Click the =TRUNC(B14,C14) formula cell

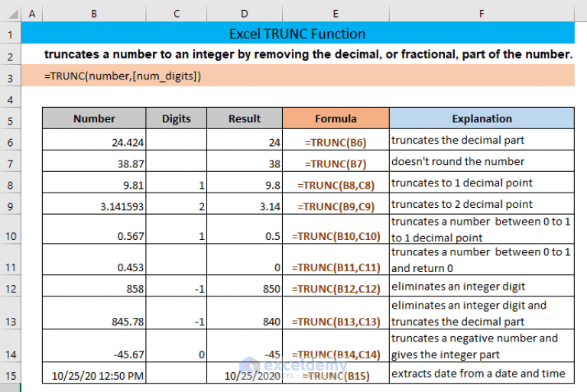point(336,345)
